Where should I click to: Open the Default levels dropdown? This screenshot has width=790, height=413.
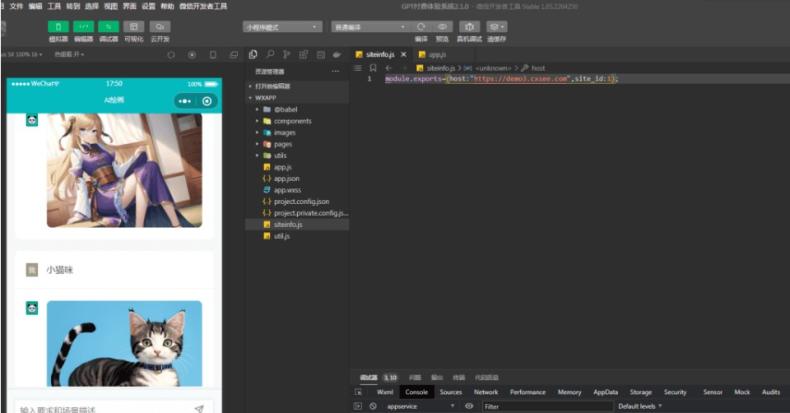point(640,406)
